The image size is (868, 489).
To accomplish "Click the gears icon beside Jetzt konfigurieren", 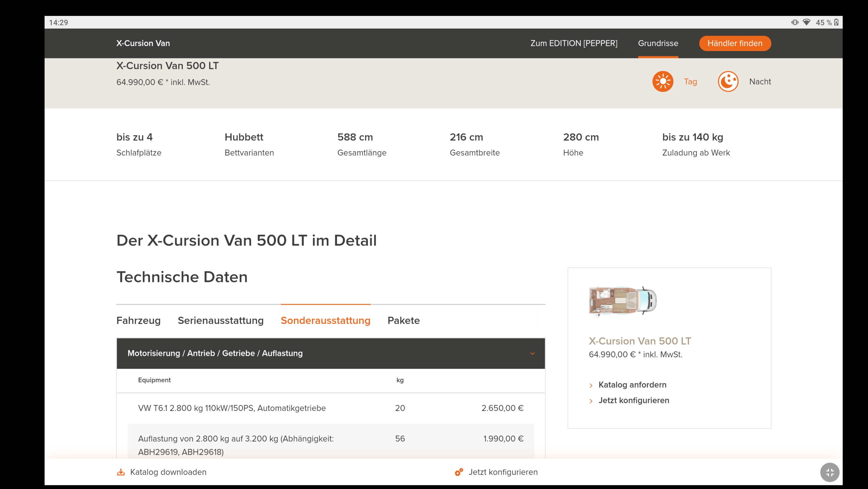I will tap(459, 472).
